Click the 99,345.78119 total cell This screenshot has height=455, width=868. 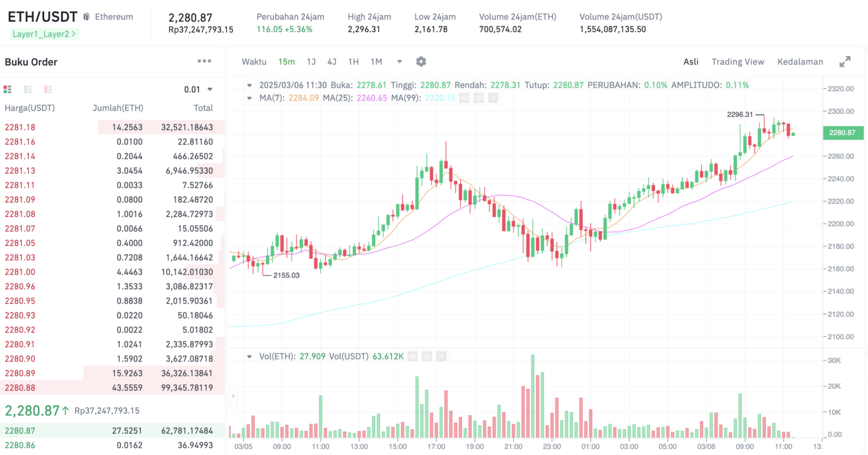(x=187, y=388)
